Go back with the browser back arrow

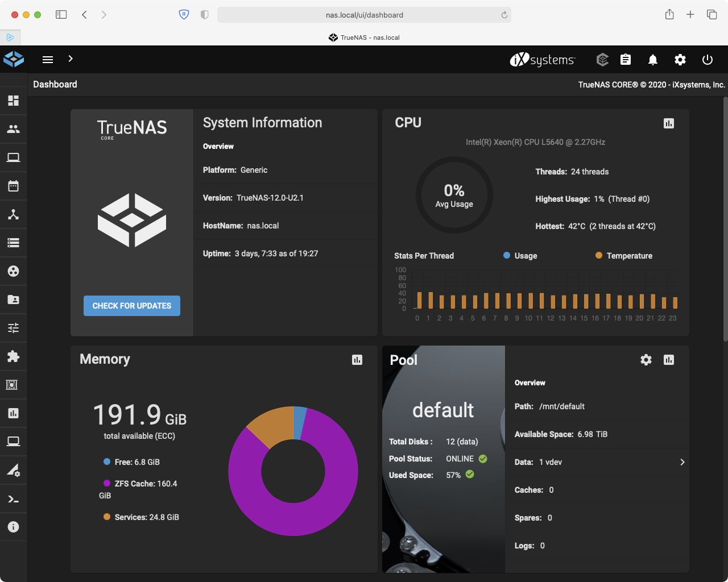(x=84, y=15)
